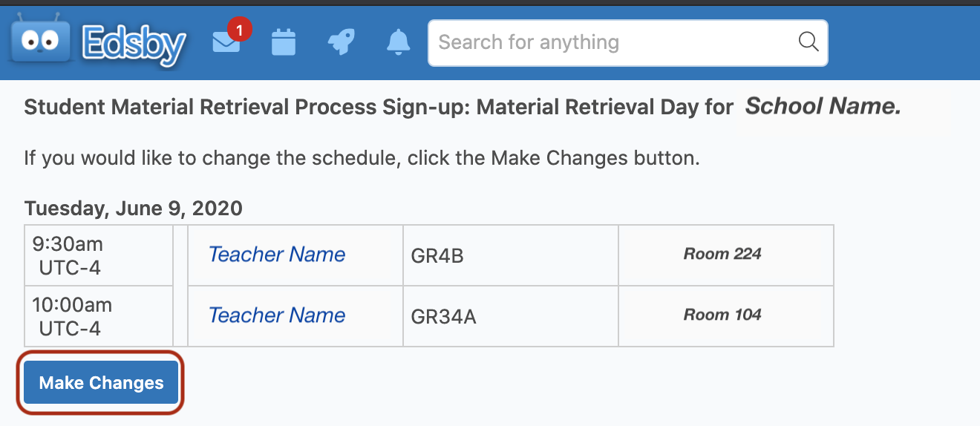
Task: Open Teacher Name link for GR34A
Action: (277, 315)
